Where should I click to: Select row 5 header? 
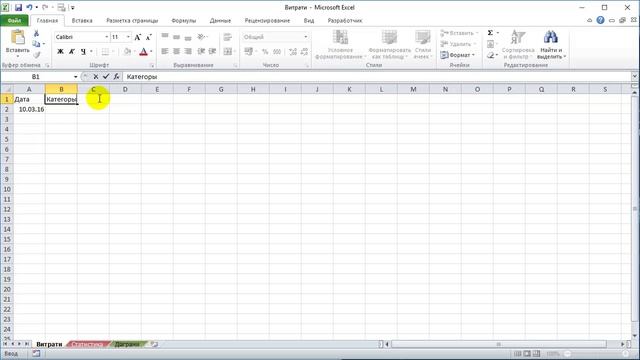click(x=7, y=139)
